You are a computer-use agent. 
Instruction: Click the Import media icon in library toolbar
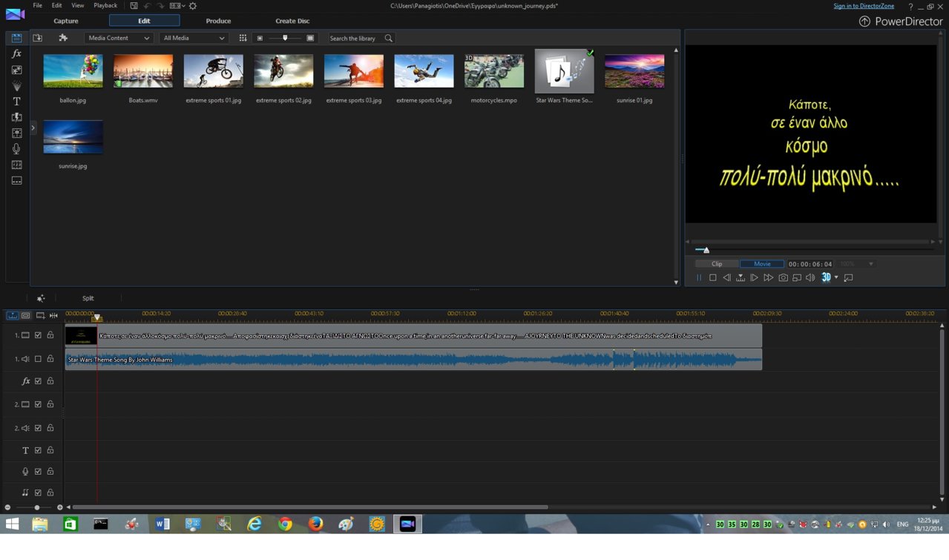pyautogui.click(x=38, y=38)
